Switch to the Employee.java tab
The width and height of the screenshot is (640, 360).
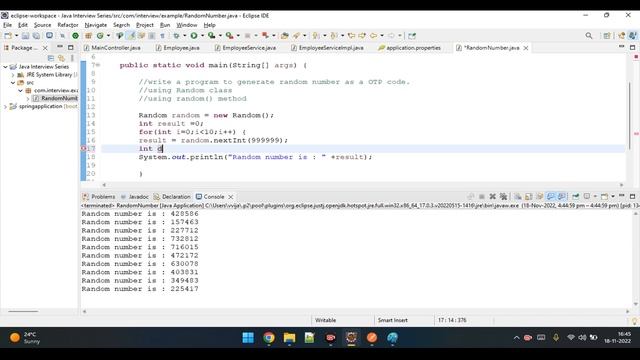178,48
